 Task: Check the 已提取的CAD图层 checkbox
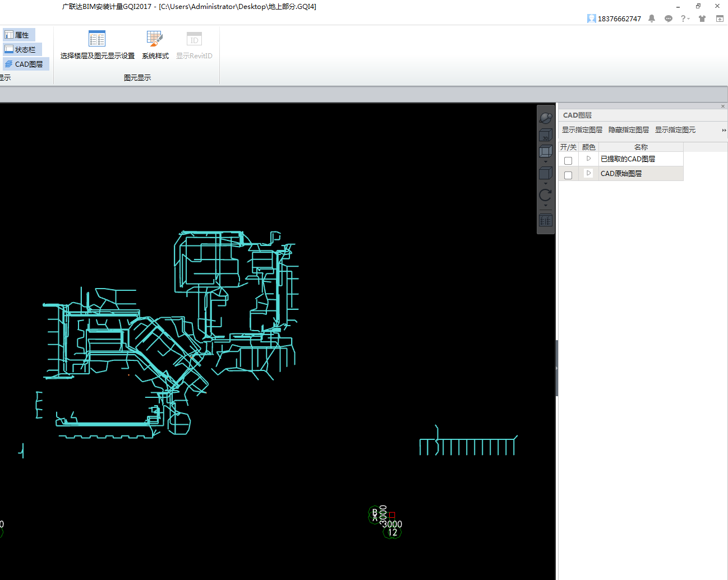568,161
